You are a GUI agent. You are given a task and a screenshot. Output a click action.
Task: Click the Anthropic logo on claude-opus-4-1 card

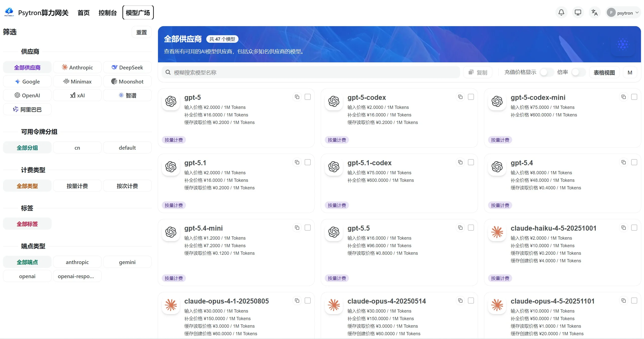(171, 305)
